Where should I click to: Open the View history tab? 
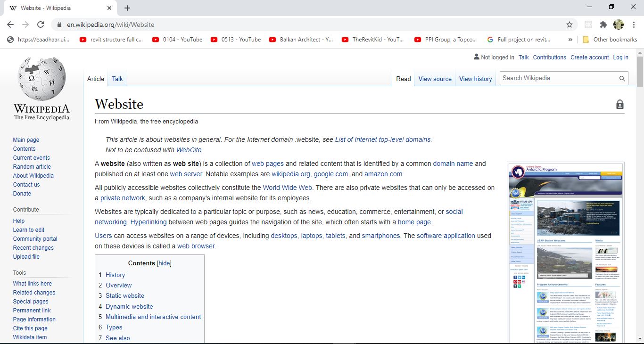point(476,79)
